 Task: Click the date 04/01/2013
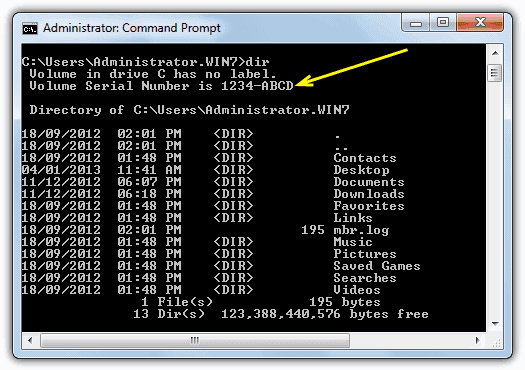61,170
